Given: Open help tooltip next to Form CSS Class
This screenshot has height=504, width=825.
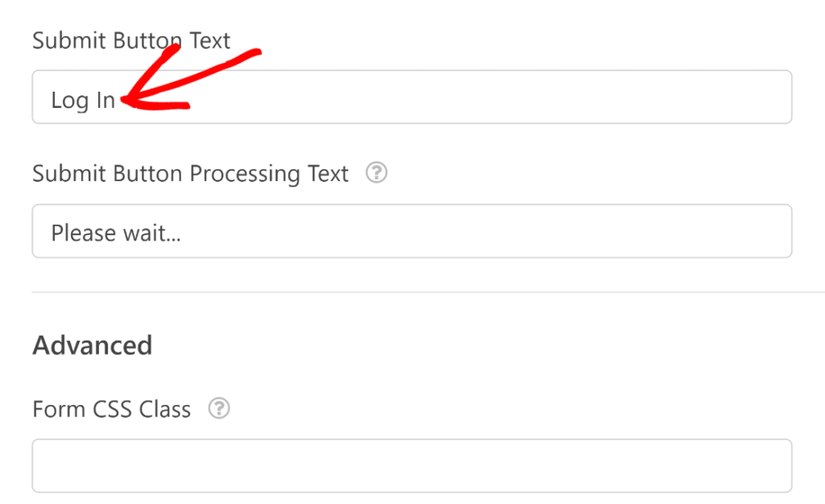Looking at the screenshot, I should click(218, 409).
